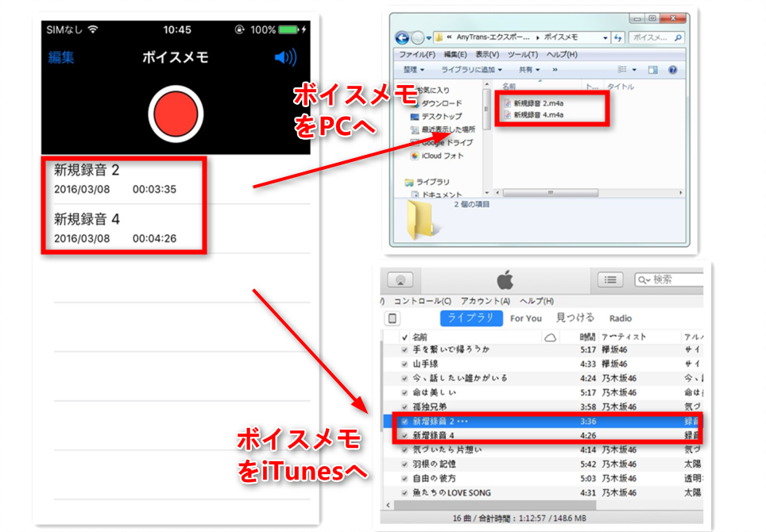Sort iTunes songs by アーティスト column
This screenshot has height=532, width=766.
coord(624,337)
